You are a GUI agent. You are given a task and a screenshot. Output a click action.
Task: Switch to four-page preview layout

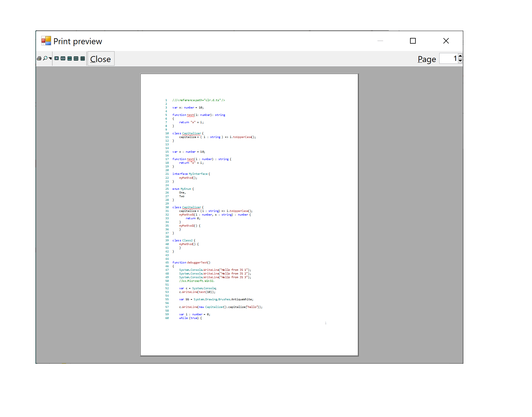(x=76, y=58)
